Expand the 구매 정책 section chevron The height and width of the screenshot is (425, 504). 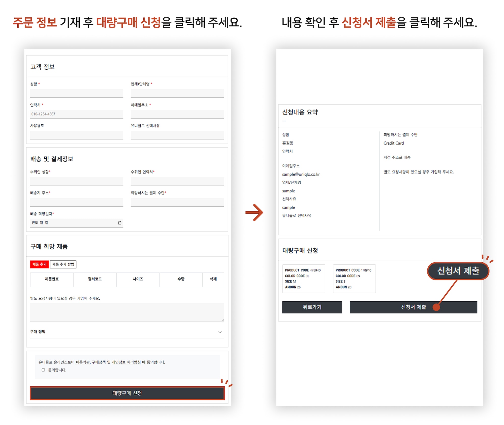220,332
